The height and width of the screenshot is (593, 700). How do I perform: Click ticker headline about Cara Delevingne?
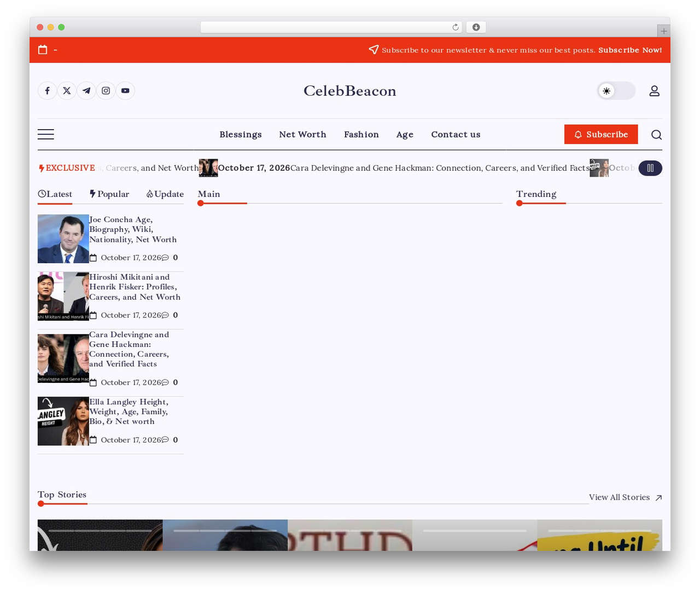pos(440,168)
